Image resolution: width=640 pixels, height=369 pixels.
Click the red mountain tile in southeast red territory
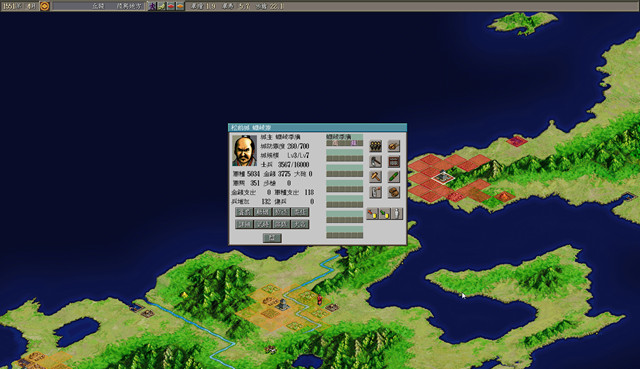pyautogui.click(x=505, y=196)
